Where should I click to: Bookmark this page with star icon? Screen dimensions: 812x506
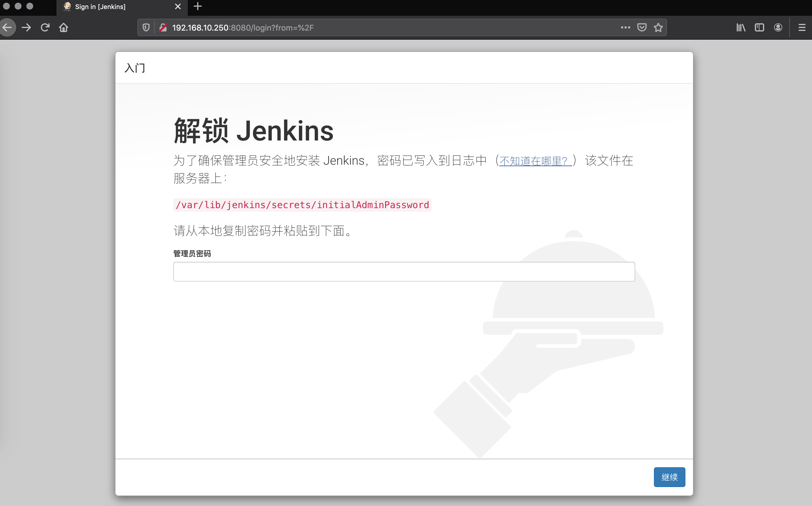(x=658, y=27)
